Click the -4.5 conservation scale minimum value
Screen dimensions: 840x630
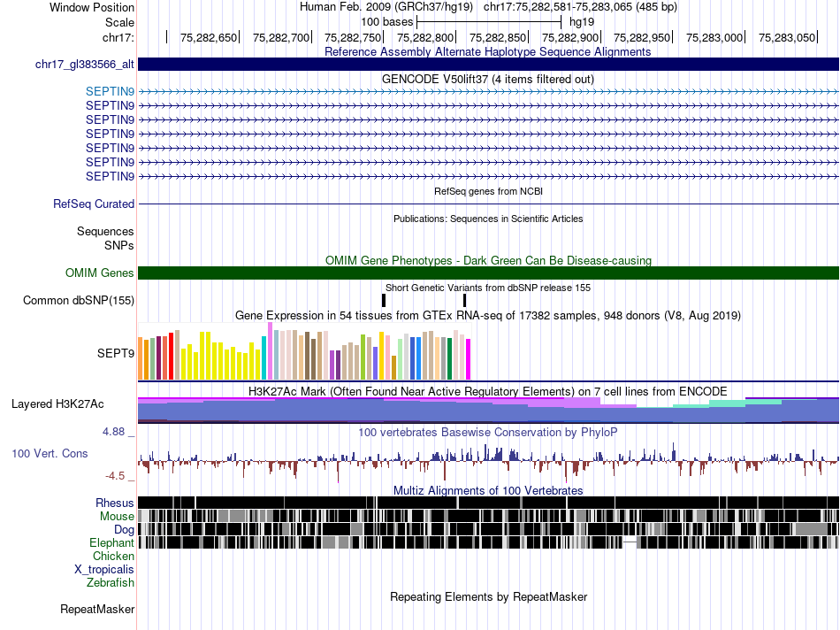pos(115,475)
